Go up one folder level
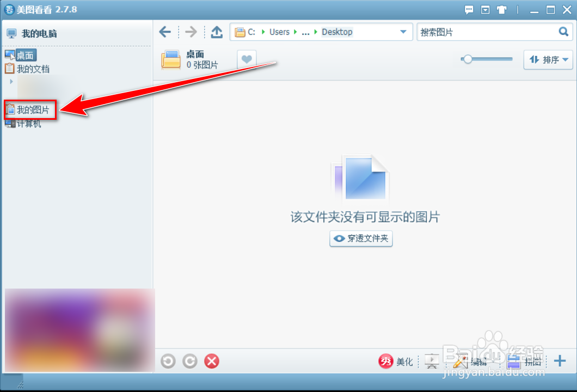The image size is (577, 392). point(217,32)
